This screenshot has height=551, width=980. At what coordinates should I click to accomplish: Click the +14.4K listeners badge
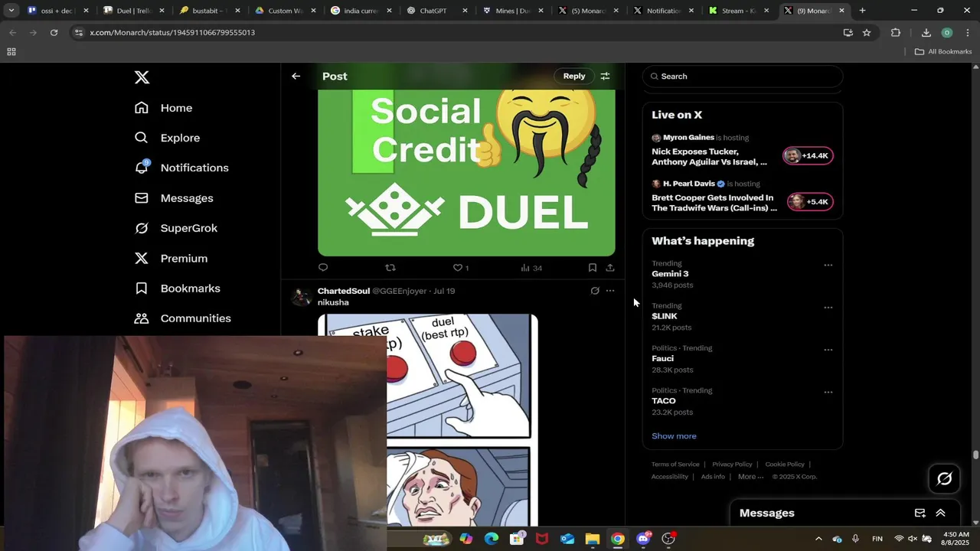808,155
